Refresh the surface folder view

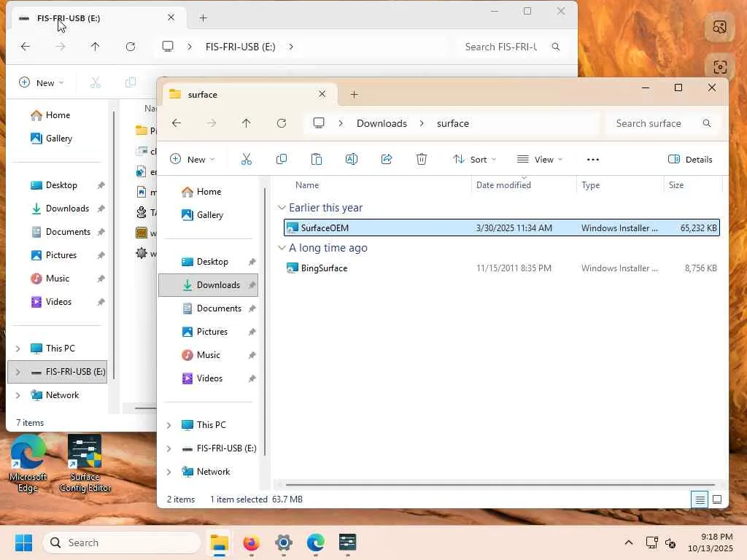(282, 123)
